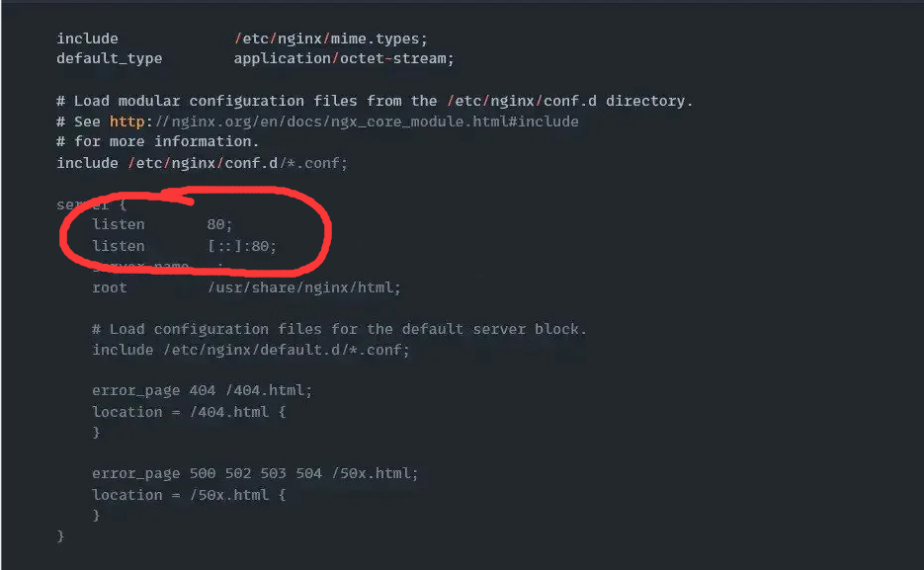Image resolution: width=924 pixels, height=570 pixels.
Task: Click 'location = /50x.html {' line
Action: pos(189,495)
